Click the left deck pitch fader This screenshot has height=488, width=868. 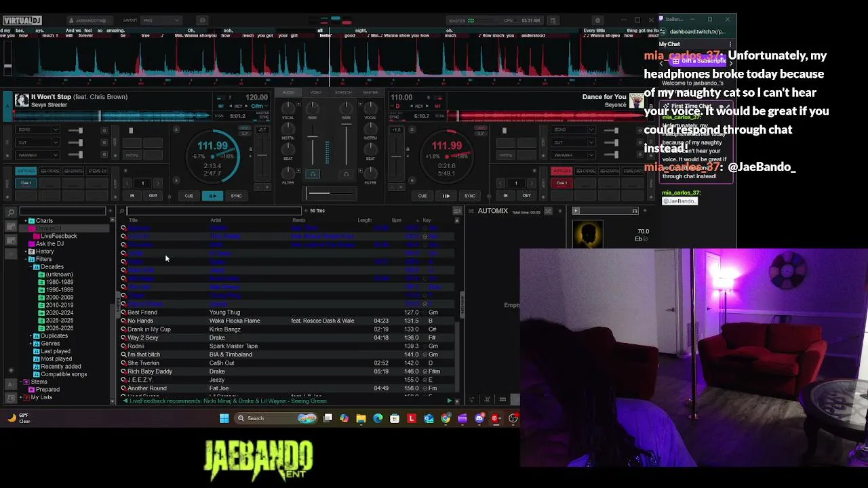(263, 155)
